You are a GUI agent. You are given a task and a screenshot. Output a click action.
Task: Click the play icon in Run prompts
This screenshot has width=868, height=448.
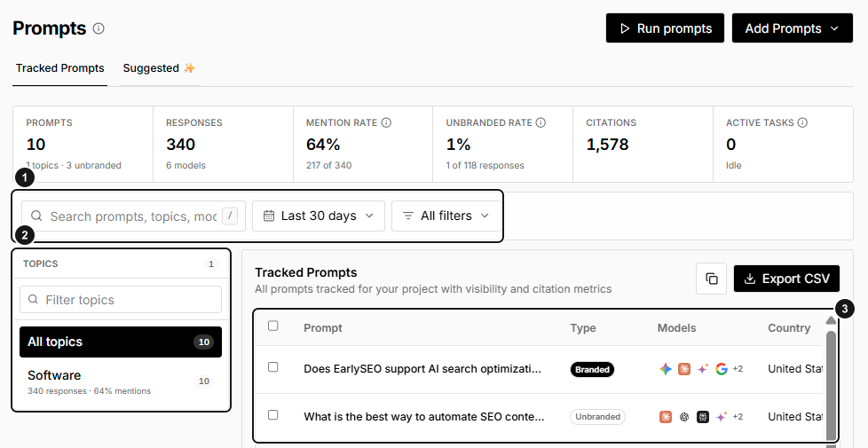pyautogui.click(x=625, y=28)
